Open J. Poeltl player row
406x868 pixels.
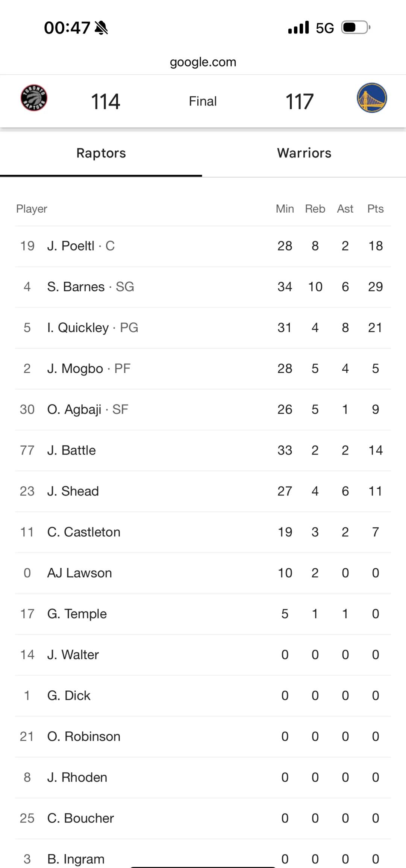point(203,246)
